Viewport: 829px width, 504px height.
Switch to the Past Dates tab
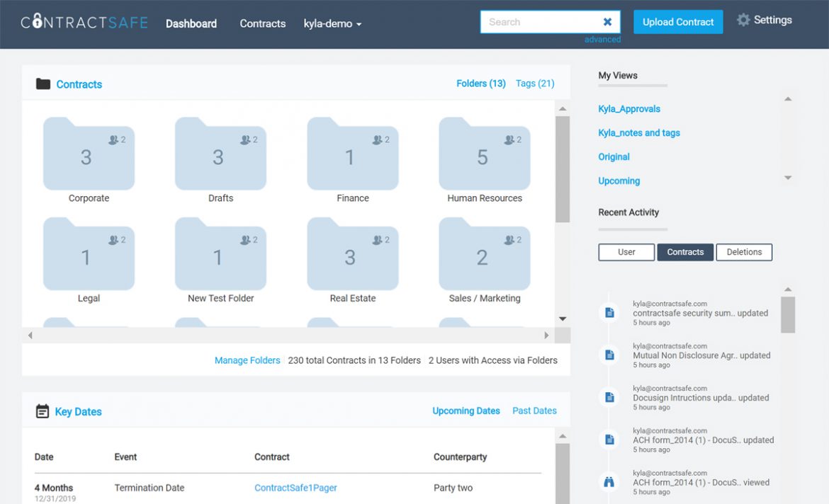point(534,411)
